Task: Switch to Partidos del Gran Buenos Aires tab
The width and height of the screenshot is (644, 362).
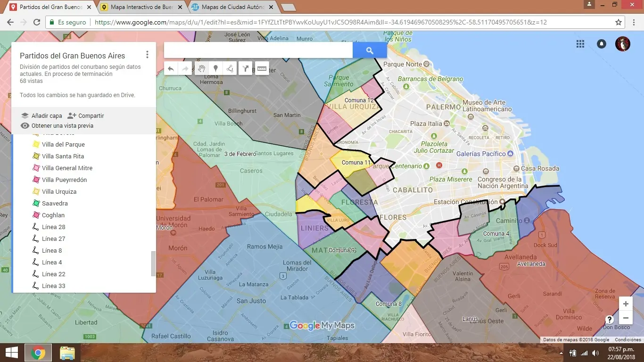Action: tap(51, 7)
